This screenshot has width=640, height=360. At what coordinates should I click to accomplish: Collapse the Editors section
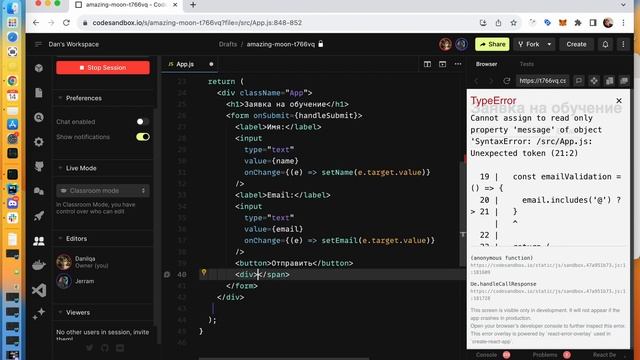60,238
